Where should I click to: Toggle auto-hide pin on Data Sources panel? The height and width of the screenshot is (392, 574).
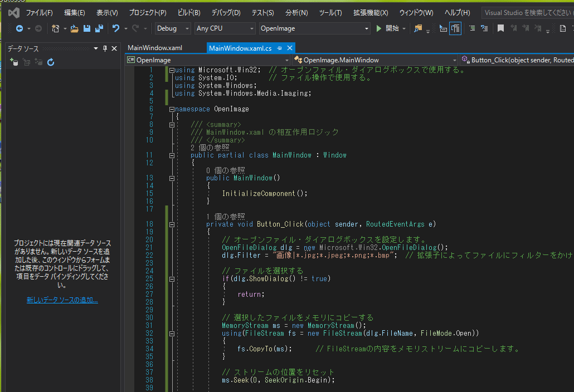[105, 48]
